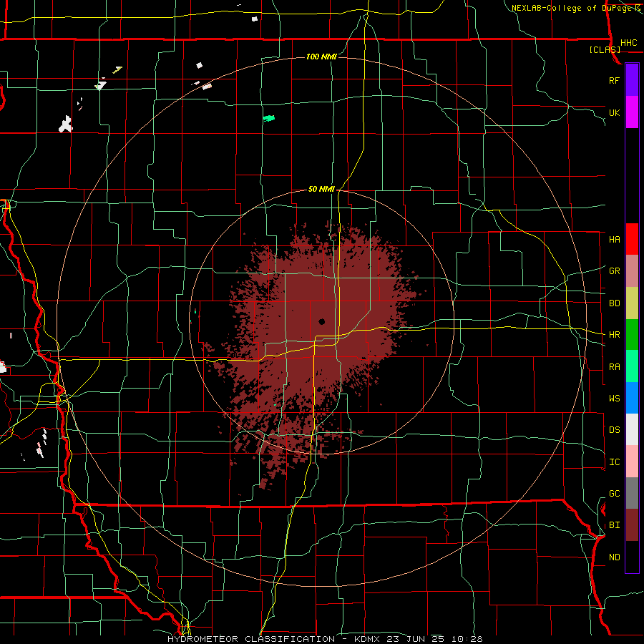This screenshot has height=644, width=644.
Task: Select the gray GC legend swatch
Action: (632, 493)
